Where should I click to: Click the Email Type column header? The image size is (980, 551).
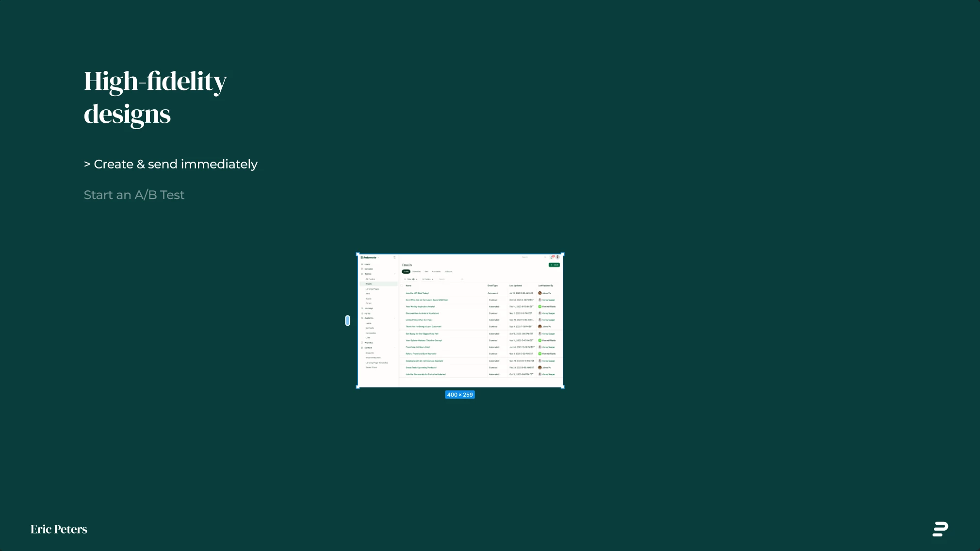(492, 285)
